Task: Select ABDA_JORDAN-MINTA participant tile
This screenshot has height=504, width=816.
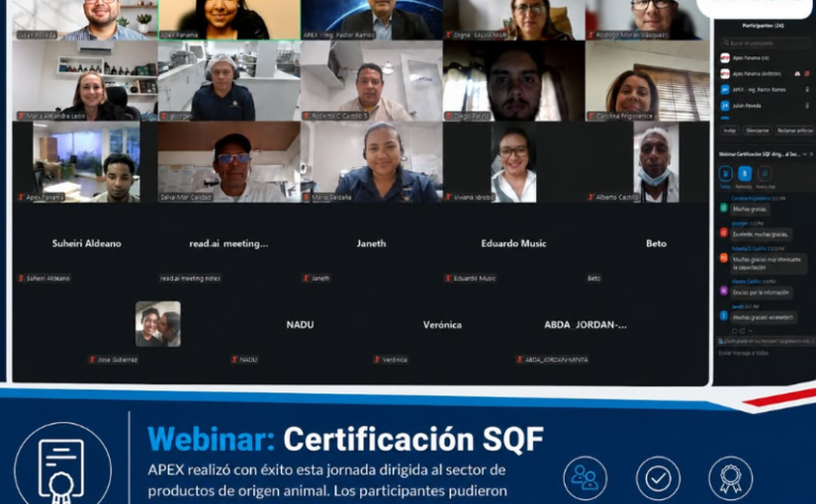Action: click(586, 324)
